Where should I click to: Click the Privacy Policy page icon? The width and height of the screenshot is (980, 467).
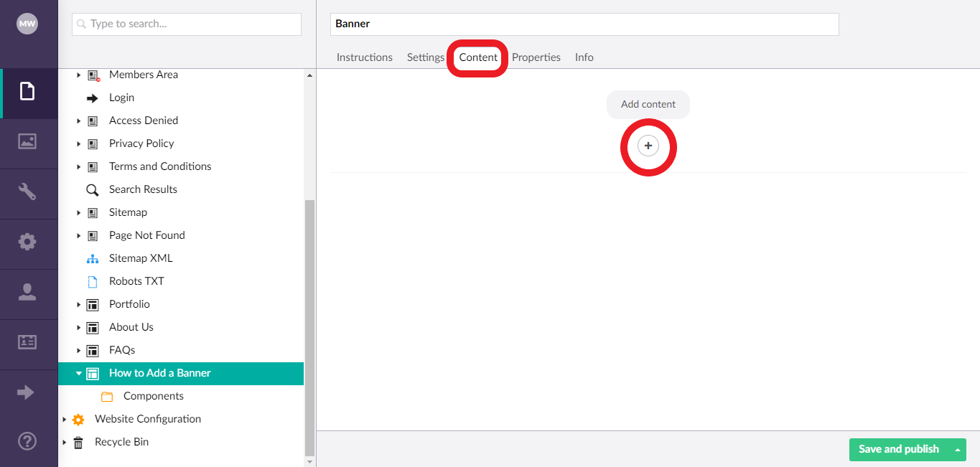(x=92, y=144)
